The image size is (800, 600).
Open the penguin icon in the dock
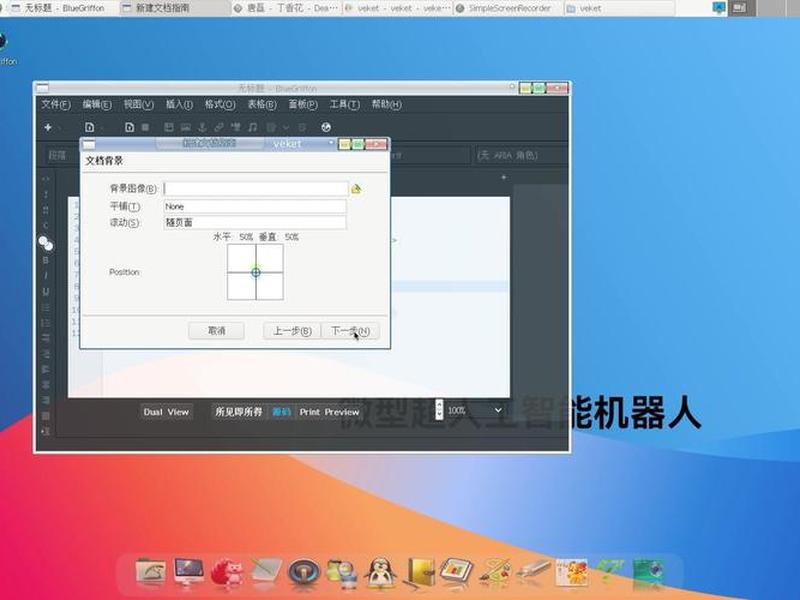coord(380,571)
